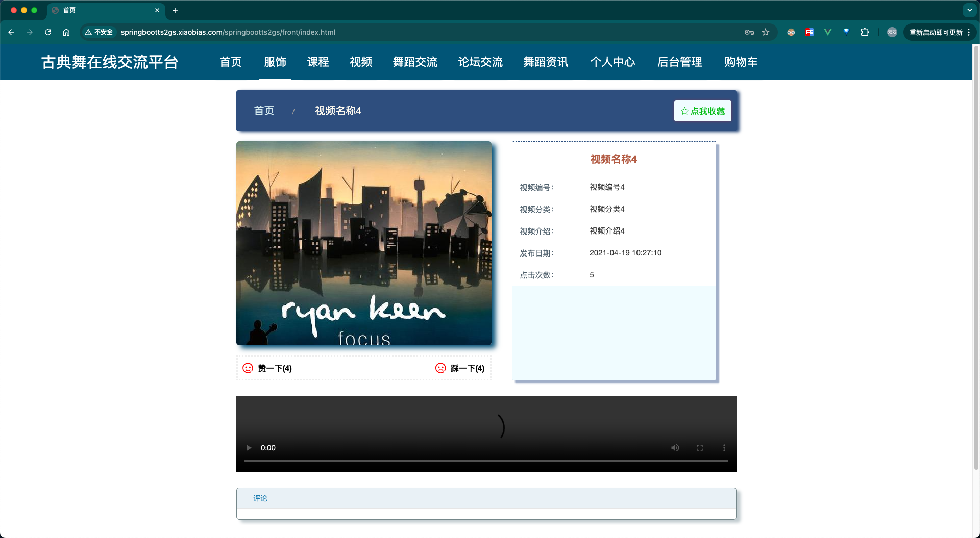The width and height of the screenshot is (980, 538).
Task: Click the 视频名称4 breadcrumb text
Action: point(338,111)
